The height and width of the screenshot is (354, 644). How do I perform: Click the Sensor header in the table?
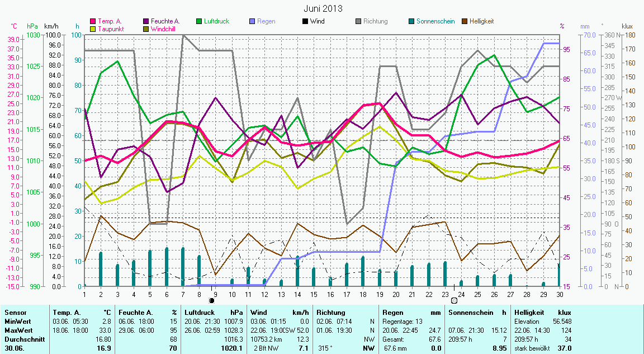(x=15, y=313)
